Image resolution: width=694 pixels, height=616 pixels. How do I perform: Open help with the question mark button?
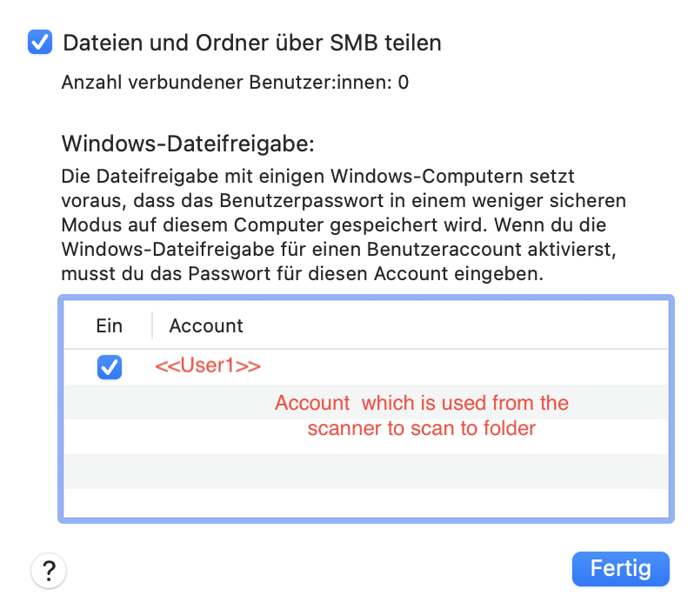pos(49,570)
